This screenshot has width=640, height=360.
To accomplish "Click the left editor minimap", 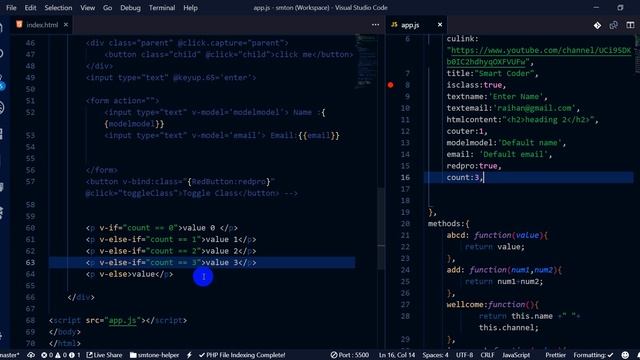I will coord(366,61).
